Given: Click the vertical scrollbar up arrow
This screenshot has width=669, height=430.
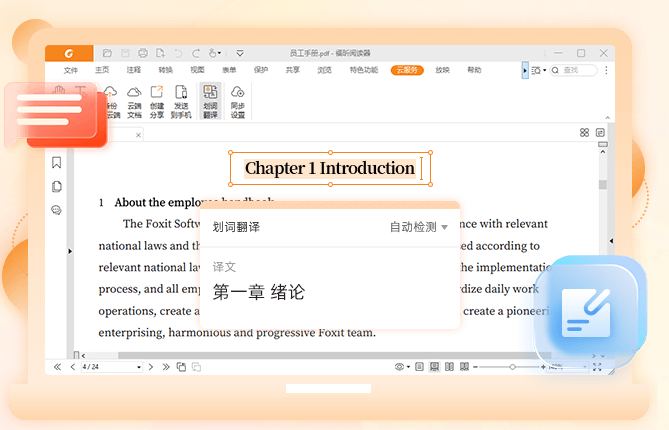Looking at the screenshot, I should click(603, 152).
